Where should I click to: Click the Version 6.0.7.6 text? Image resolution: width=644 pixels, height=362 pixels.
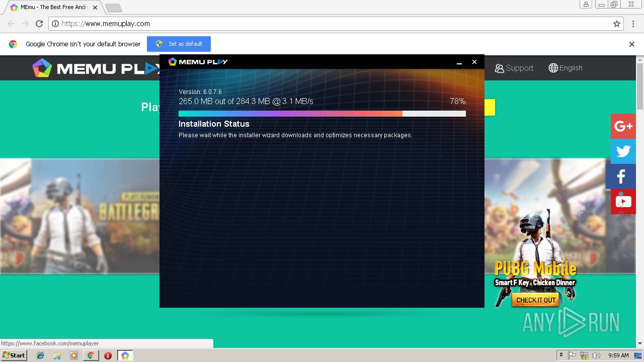(200, 92)
